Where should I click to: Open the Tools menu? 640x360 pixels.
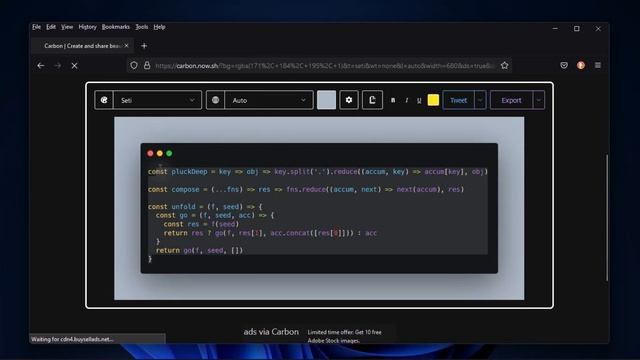[142, 27]
